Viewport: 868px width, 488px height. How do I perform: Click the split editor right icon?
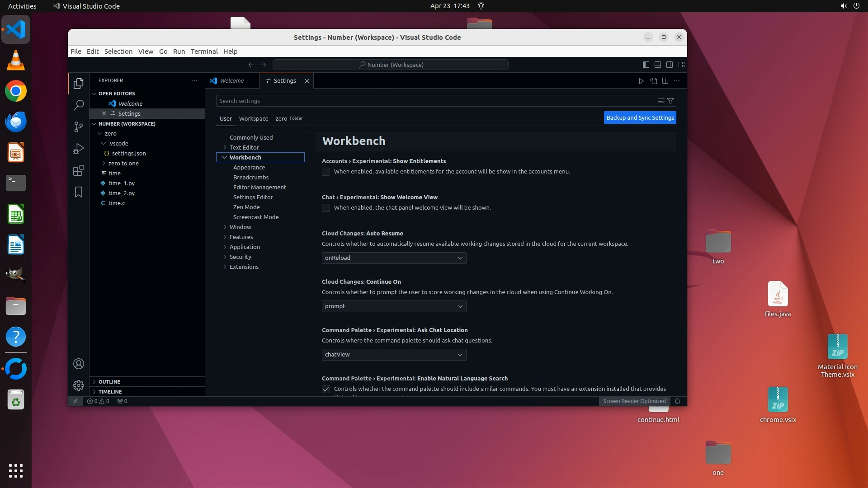[x=665, y=81]
